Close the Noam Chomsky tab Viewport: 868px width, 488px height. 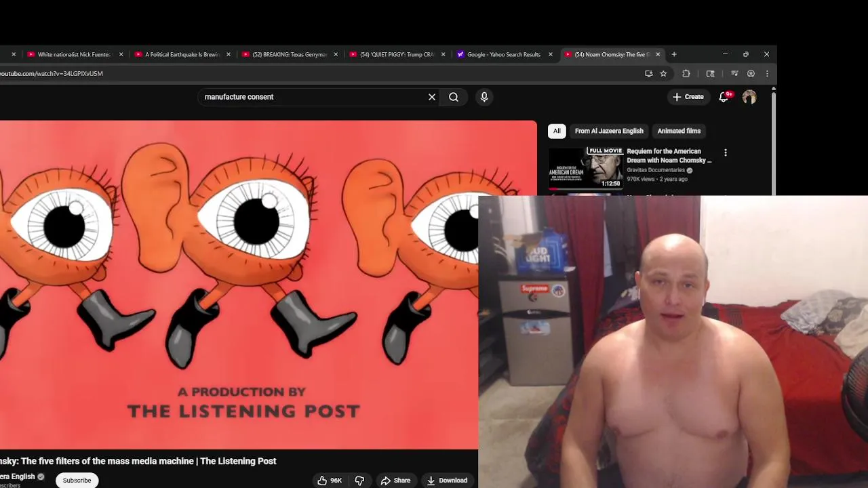pyautogui.click(x=658, y=54)
